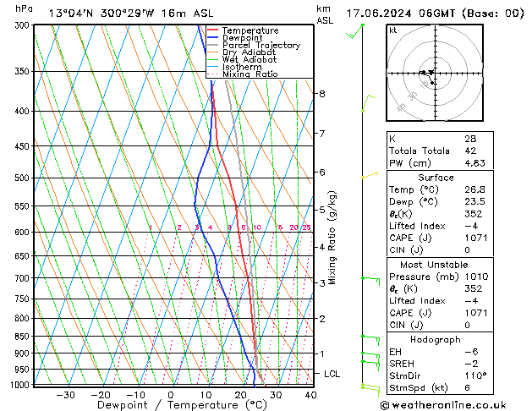Viewport: 532px width, 411px height.
Task: Click the Totals Totals value 42
Action: (470, 151)
